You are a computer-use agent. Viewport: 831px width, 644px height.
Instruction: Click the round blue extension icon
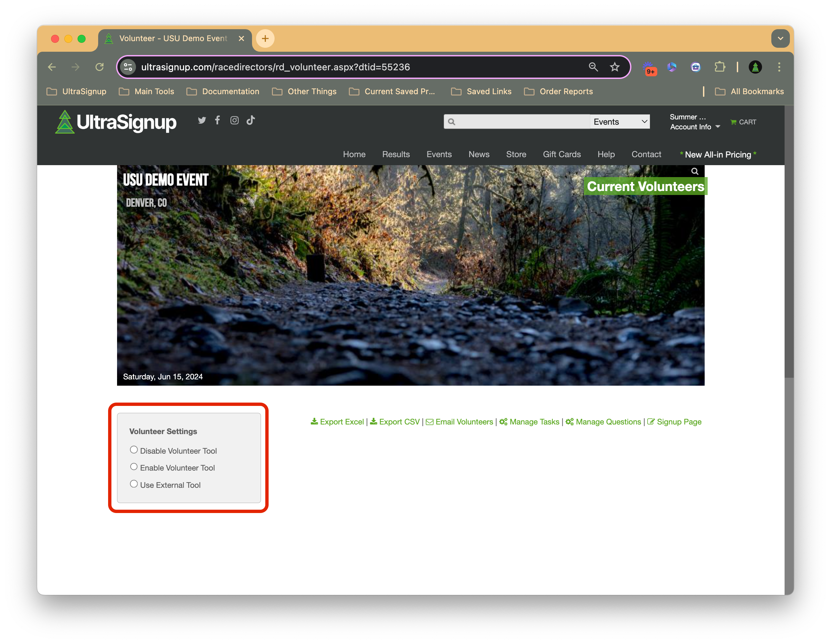[x=696, y=67]
